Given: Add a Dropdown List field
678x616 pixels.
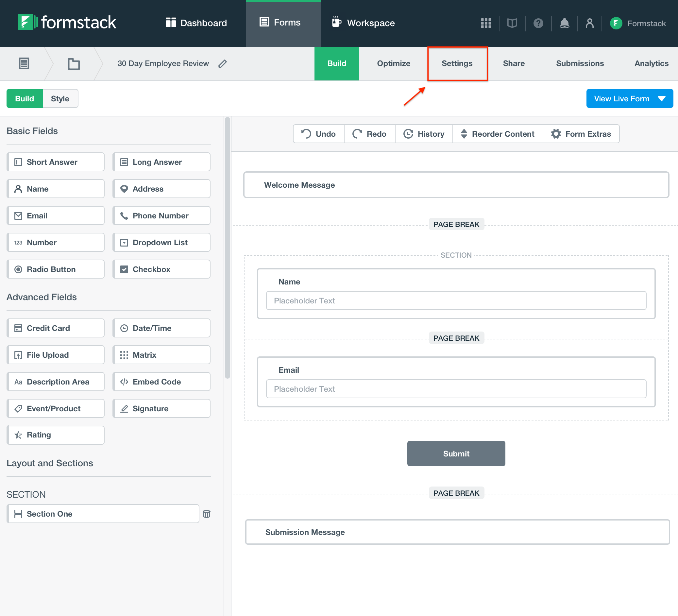Looking at the screenshot, I should (161, 242).
